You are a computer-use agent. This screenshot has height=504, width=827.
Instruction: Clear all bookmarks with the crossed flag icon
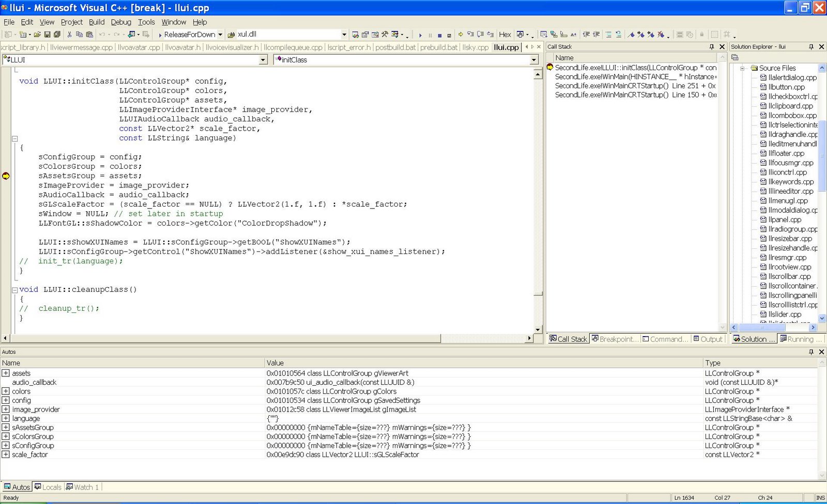pos(661,35)
